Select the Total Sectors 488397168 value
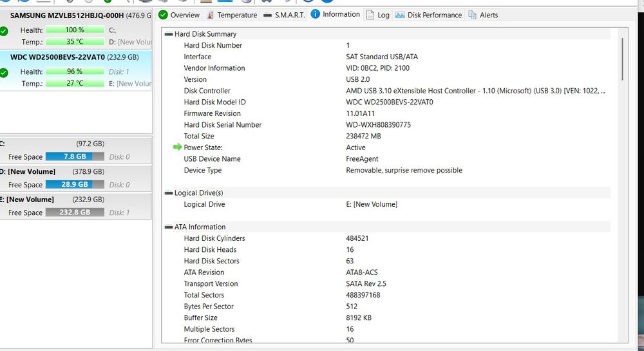The image size is (644, 351). coord(363,295)
